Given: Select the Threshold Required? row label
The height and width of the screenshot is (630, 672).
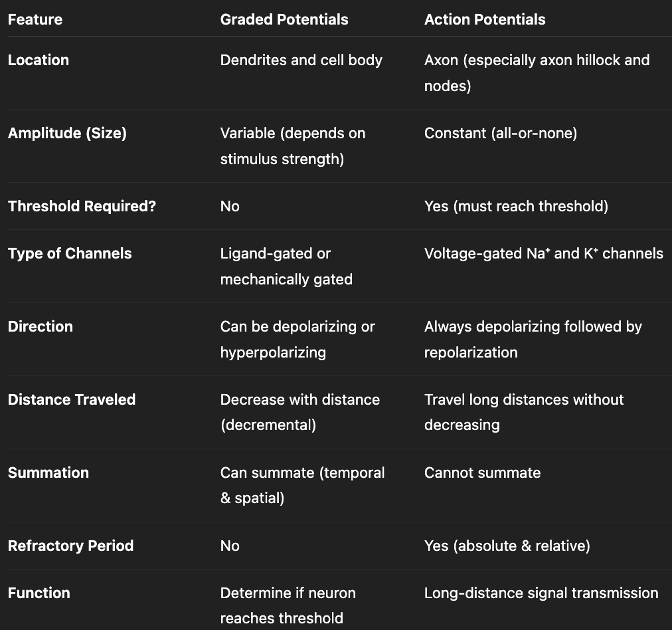Looking at the screenshot, I should tap(82, 206).
